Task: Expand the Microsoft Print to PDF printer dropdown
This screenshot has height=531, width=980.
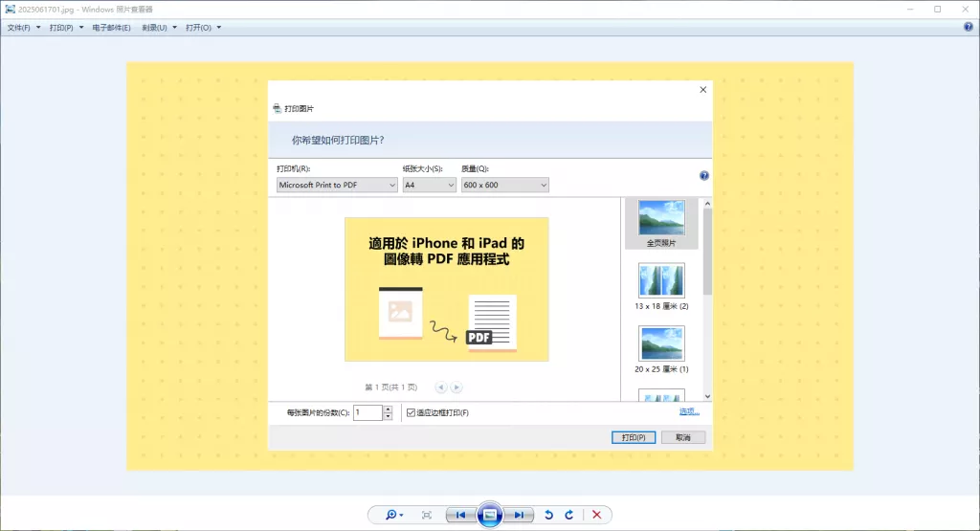Action: click(x=337, y=185)
